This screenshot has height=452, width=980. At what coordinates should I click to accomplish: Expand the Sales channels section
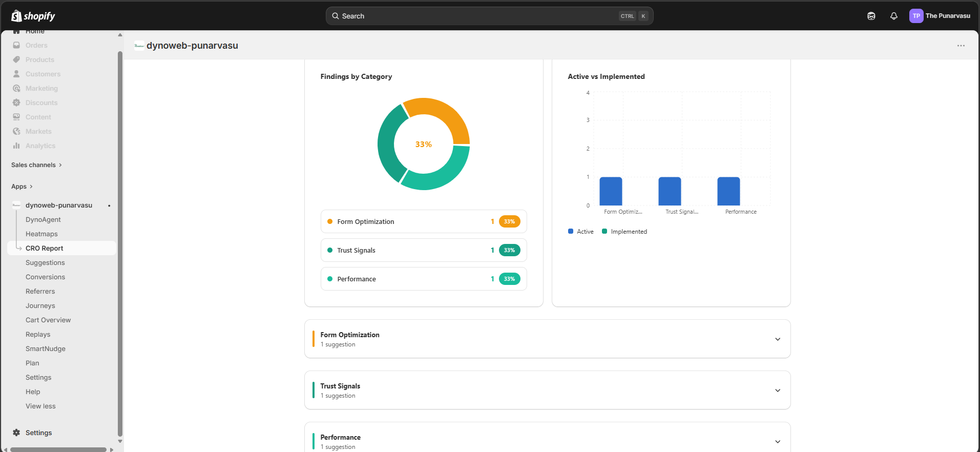36,165
